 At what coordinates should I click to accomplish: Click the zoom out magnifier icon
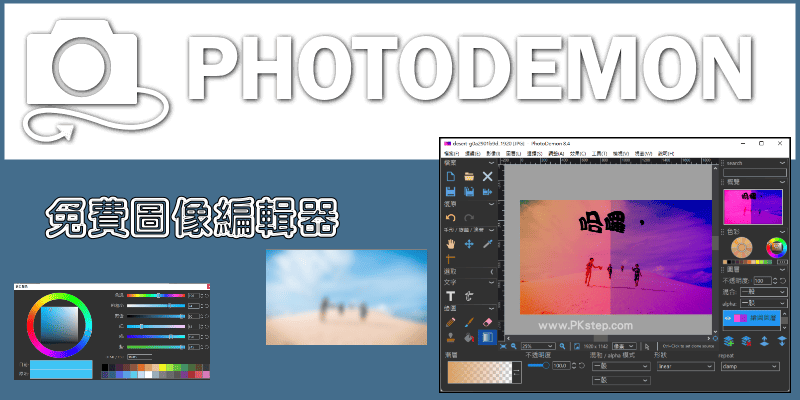[513, 346]
